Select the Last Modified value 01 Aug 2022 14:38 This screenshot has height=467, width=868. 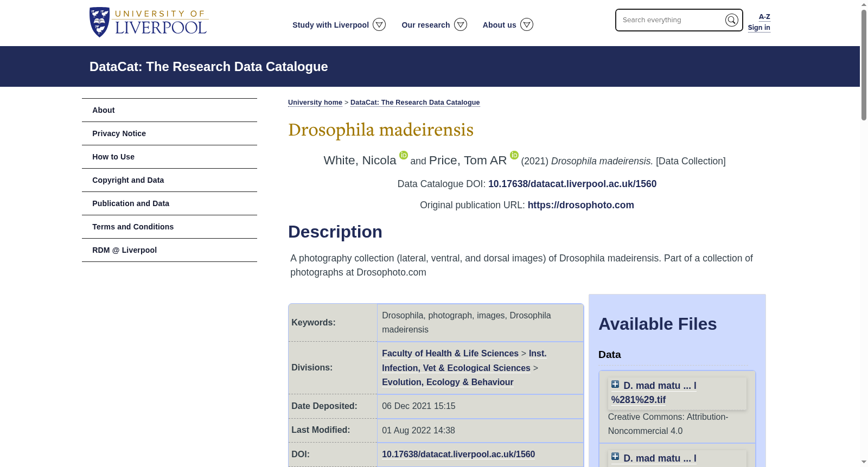(419, 431)
